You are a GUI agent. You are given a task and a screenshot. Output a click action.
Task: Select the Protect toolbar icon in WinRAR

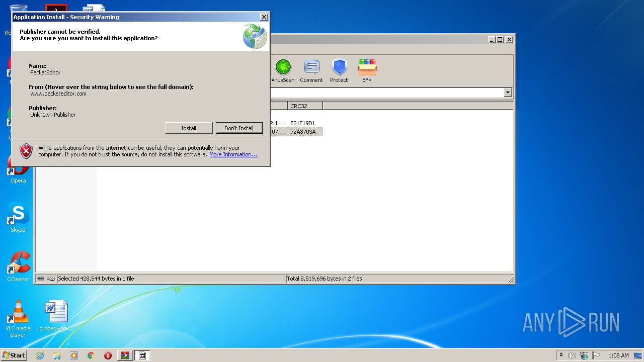(x=339, y=71)
